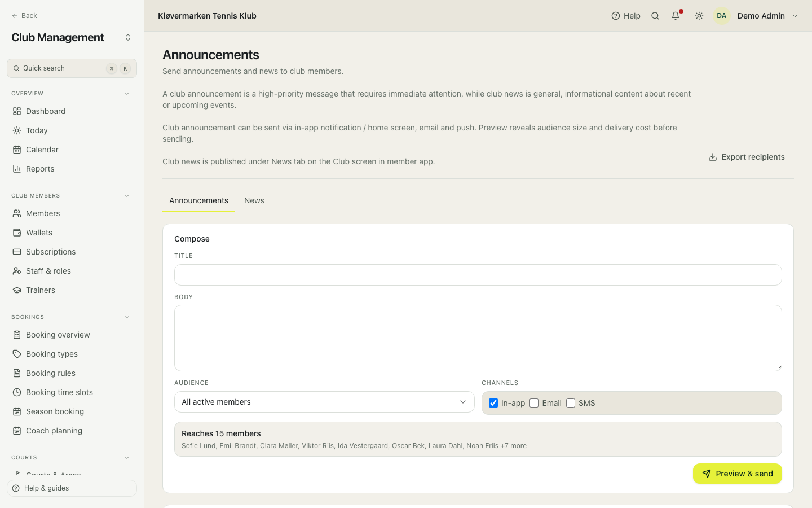Open search via magnifier icon in top bar
This screenshot has height=508, width=812.
pos(655,16)
